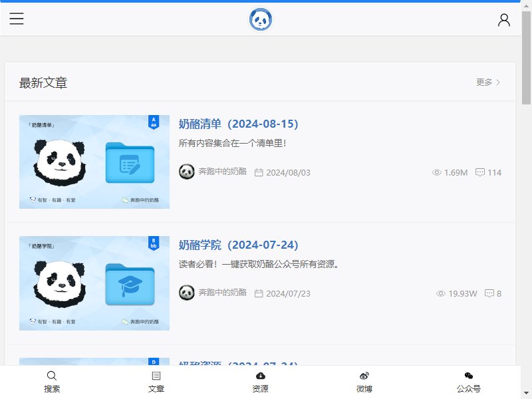This screenshot has height=399, width=532.
Task: Open 资源 tab in bottom bar
Action: coord(260,382)
